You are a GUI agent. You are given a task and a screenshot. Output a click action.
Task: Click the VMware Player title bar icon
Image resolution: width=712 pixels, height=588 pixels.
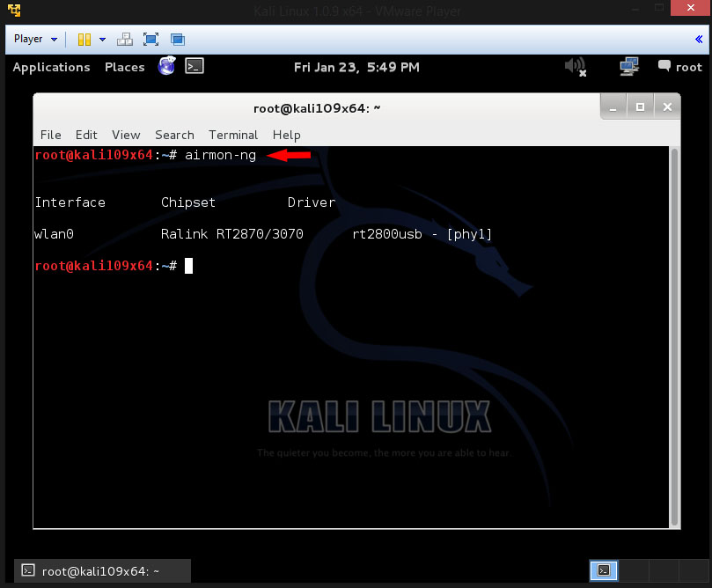(14, 10)
